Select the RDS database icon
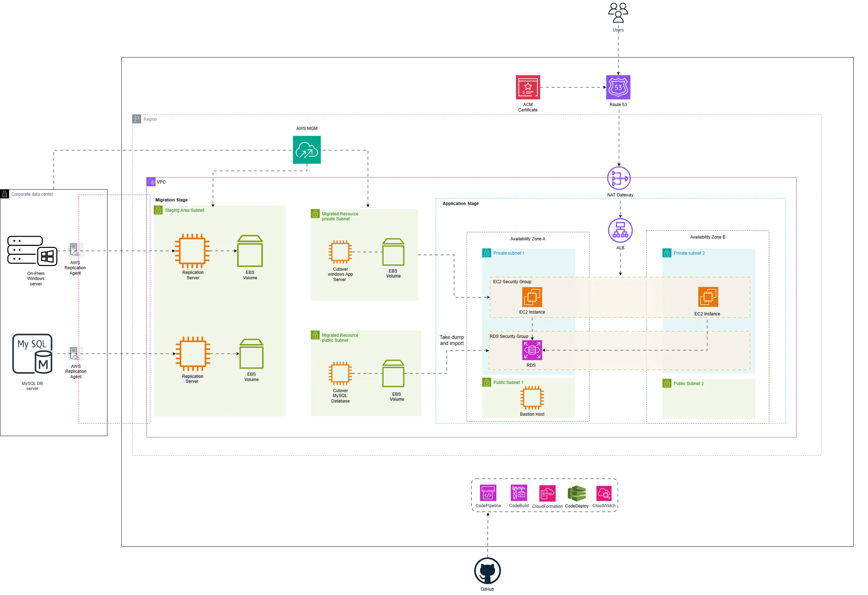 click(532, 350)
